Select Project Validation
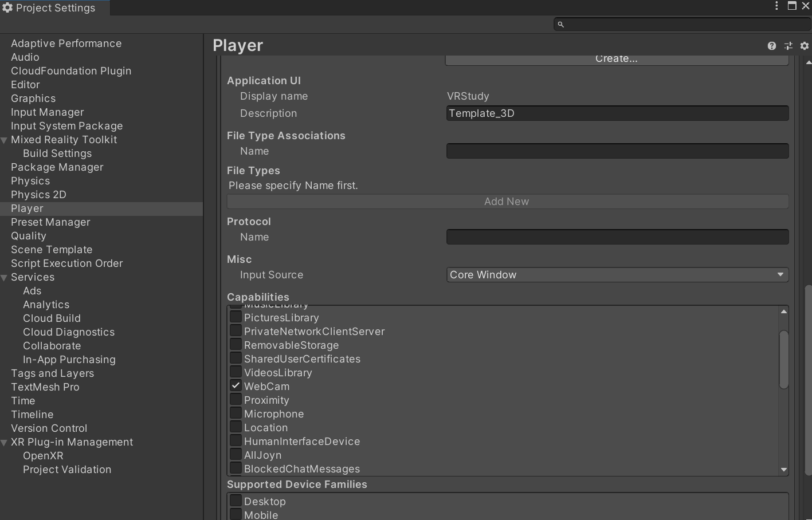 coord(67,470)
